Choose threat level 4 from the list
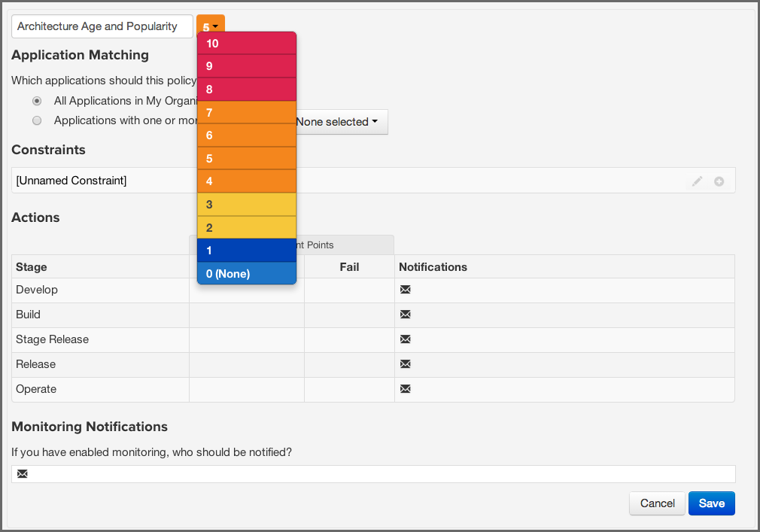 (247, 181)
